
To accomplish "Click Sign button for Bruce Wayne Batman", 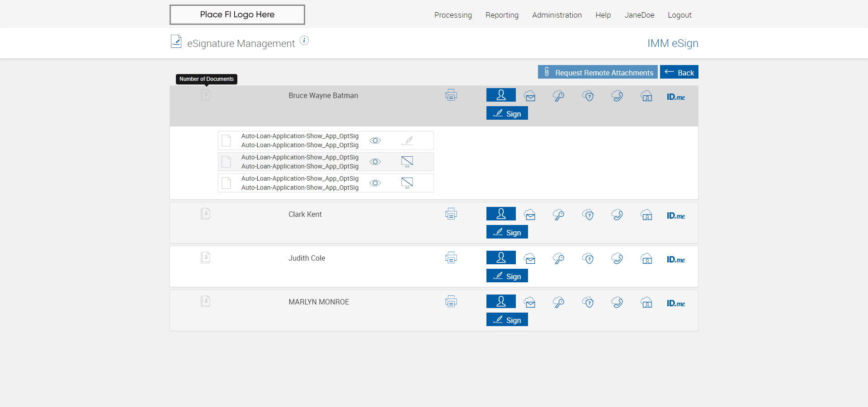I will tap(507, 113).
